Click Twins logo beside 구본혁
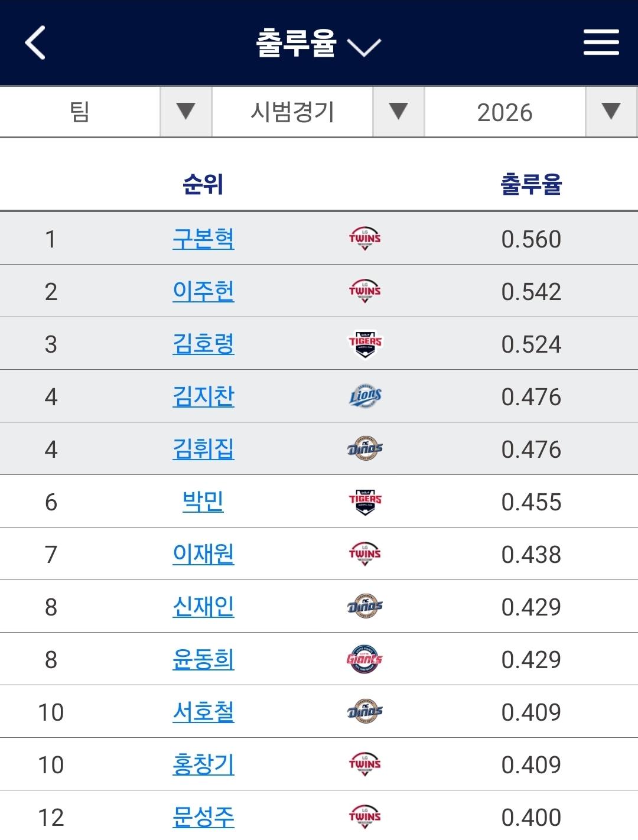The image size is (638, 840). coord(364,239)
